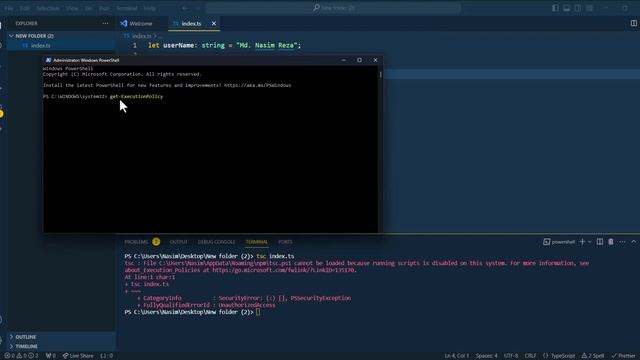Toggle primary side bar layout icon
The height and width of the screenshot is (360, 640).
[555, 8]
